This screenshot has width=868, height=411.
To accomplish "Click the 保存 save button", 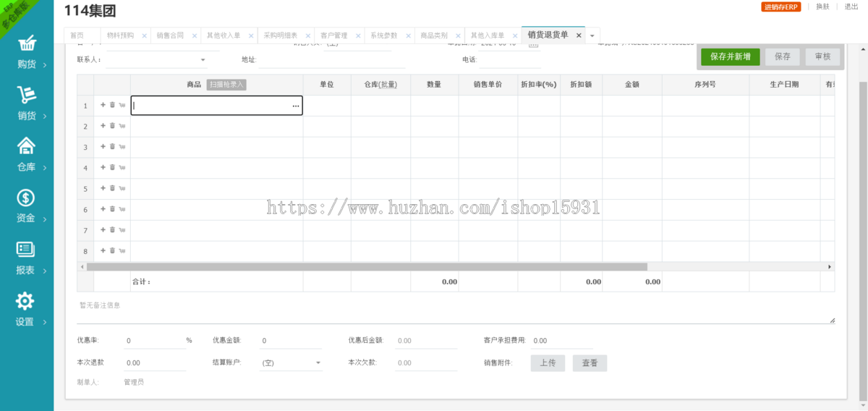I will (783, 56).
